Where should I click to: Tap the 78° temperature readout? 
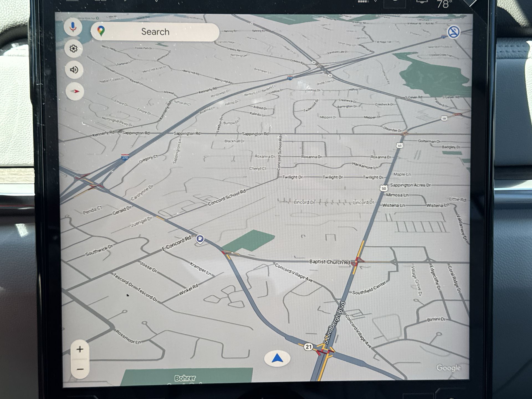pyautogui.click(x=444, y=4)
